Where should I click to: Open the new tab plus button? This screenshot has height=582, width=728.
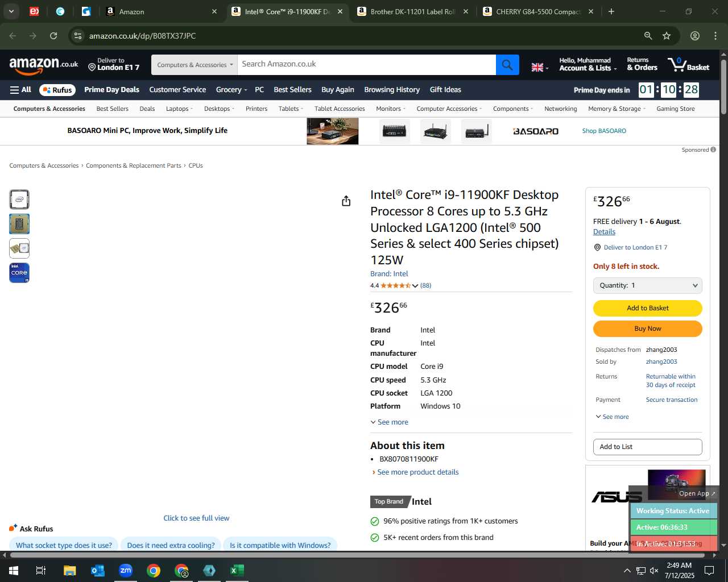(611, 11)
